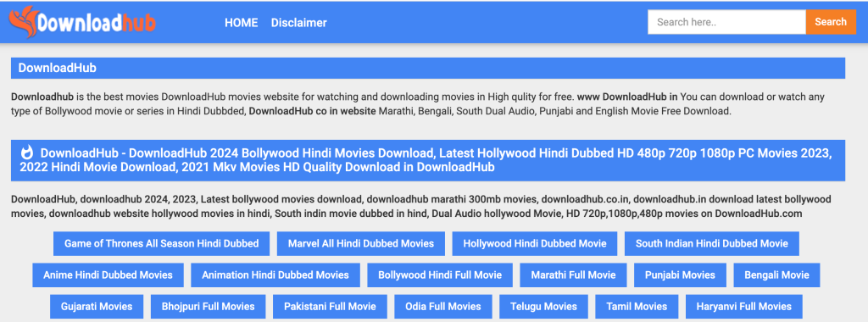Open Haryanvi Full Movies
Image resolution: width=868 pixels, height=322 pixels.
744,307
